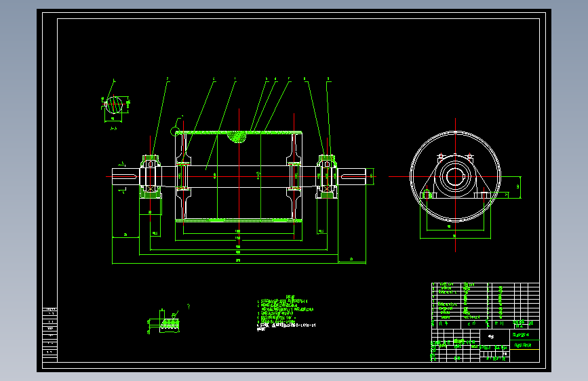588x381 pixels.
Task: Click the A-A section label under the small circle
Action: tap(114, 129)
